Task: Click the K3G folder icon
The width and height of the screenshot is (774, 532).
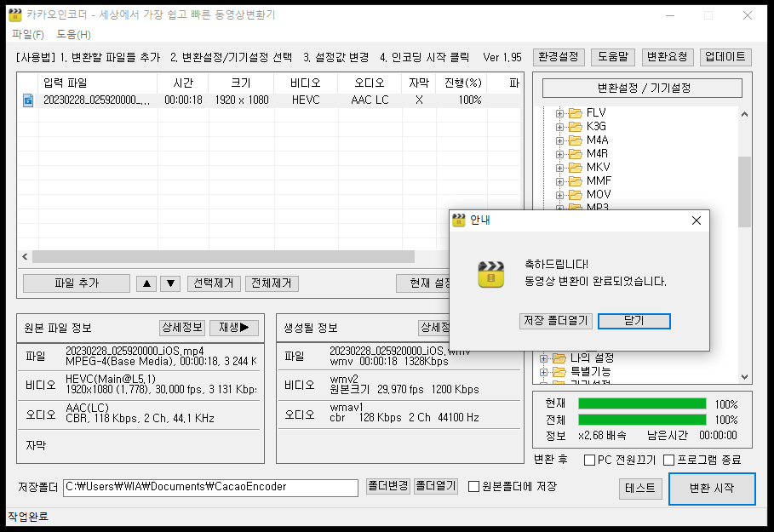Action: pos(575,127)
